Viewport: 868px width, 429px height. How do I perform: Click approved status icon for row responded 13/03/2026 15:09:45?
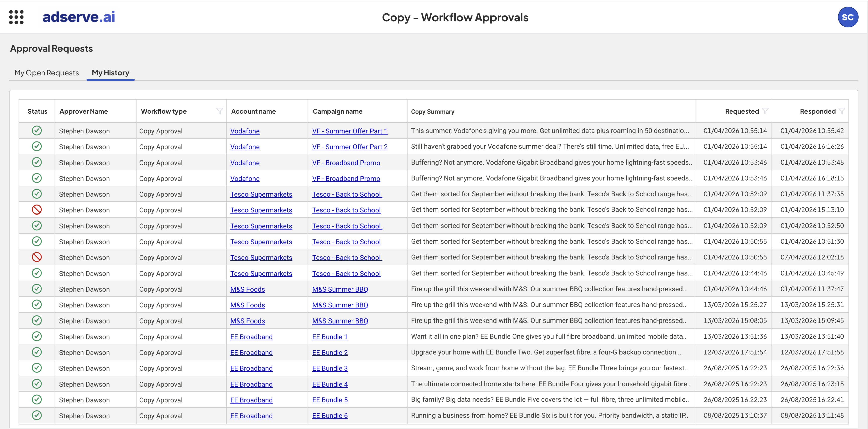(x=37, y=320)
